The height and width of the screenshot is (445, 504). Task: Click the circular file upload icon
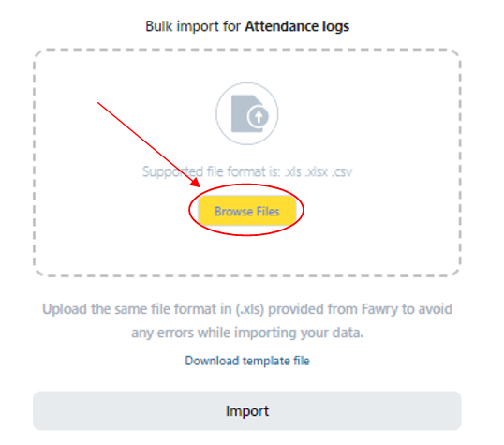tap(247, 113)
